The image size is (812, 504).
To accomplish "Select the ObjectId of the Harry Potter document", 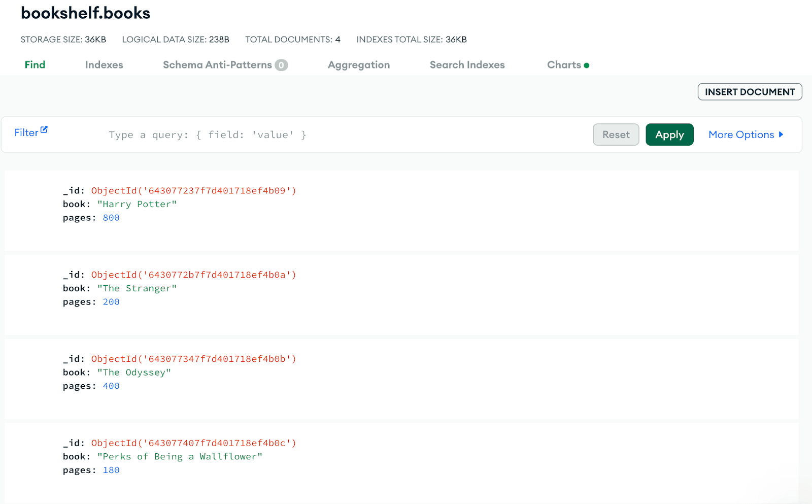I will point(193,190).
